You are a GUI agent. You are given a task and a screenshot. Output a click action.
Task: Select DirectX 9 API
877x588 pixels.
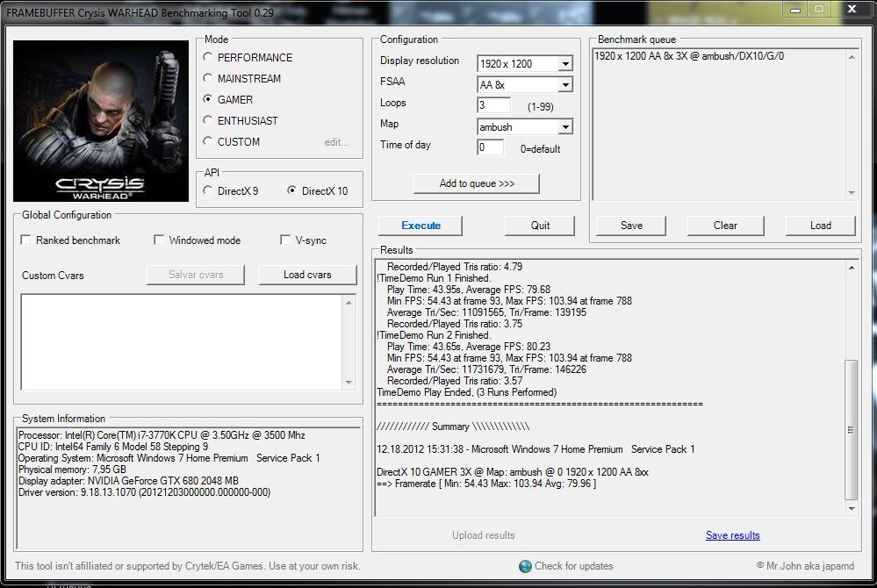pos(207,190)
